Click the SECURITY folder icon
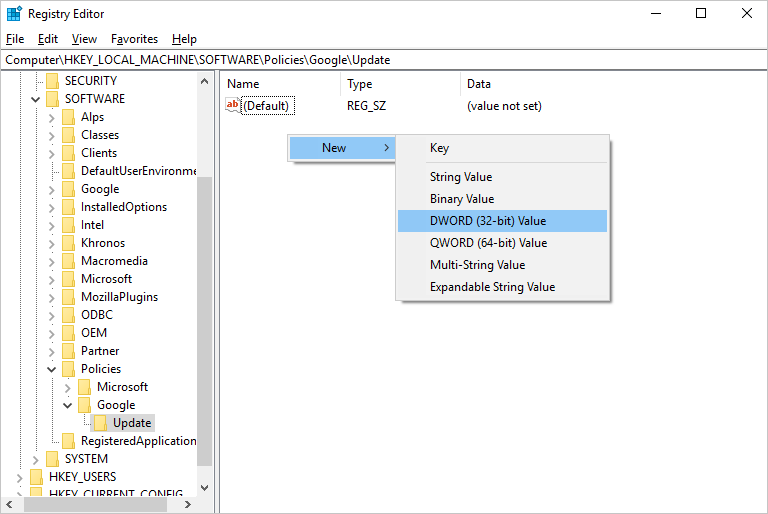Screen dimensions: 768x514 52,81
